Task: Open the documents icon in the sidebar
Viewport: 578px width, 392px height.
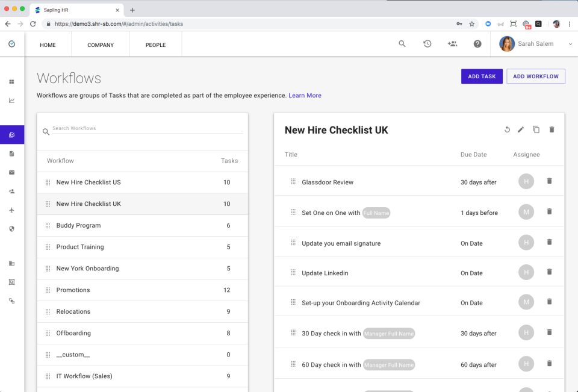Action: pyautogui.click(x=12, y=154)
